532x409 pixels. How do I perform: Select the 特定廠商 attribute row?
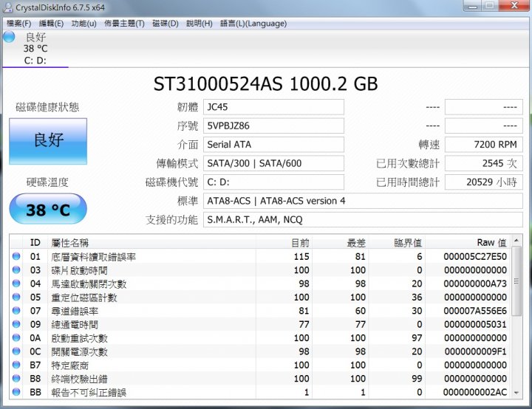(x=261, y=365)
